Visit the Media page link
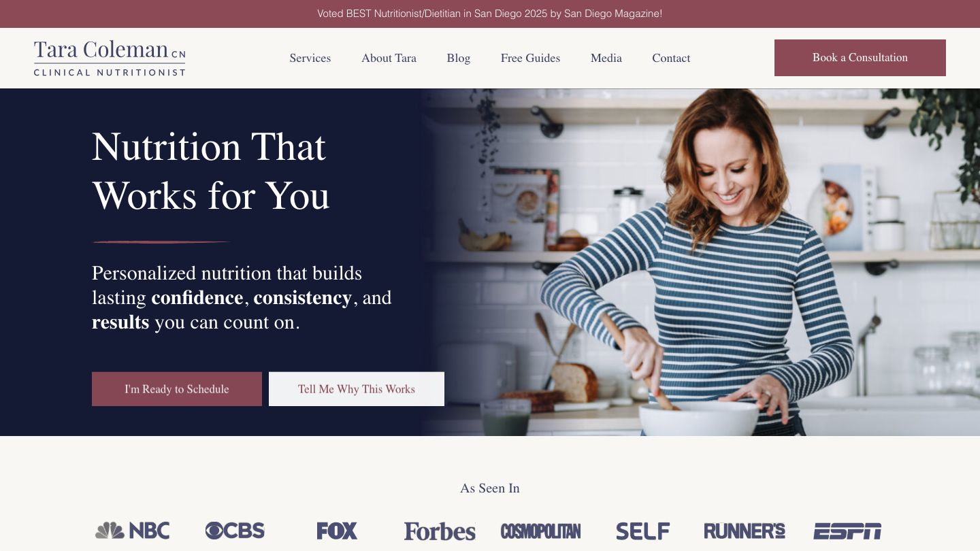This screenshot has height=551, width=980. (606, 58)
